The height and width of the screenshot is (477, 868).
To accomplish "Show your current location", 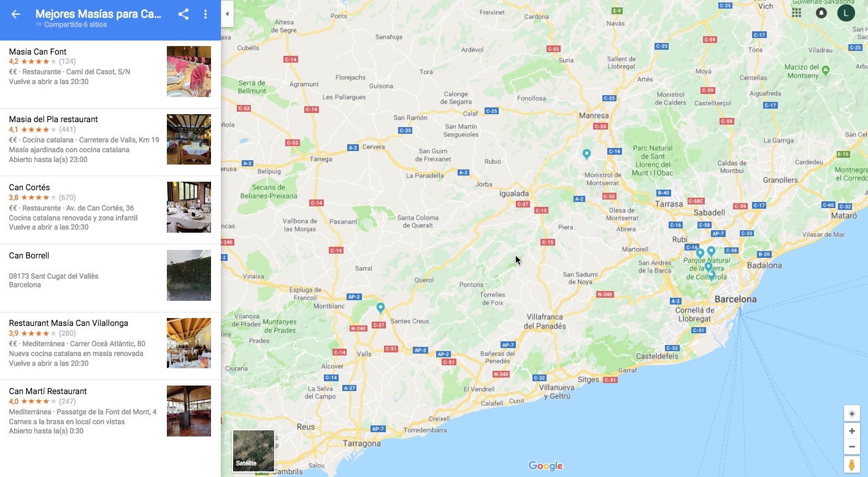I will (851, 413).
